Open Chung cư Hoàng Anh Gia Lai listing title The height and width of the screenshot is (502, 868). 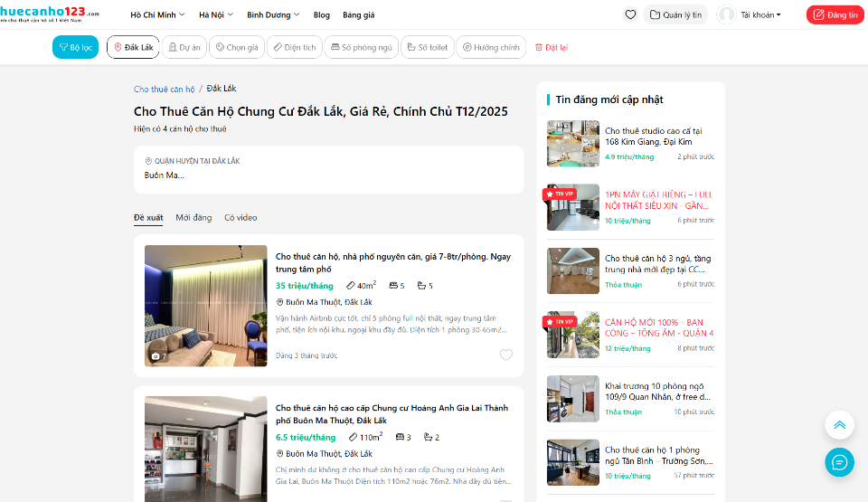point(392,414)
